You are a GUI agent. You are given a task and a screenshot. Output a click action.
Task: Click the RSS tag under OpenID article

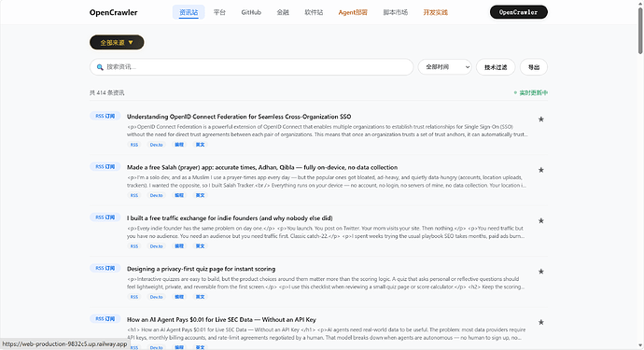[x=134, y=145]
